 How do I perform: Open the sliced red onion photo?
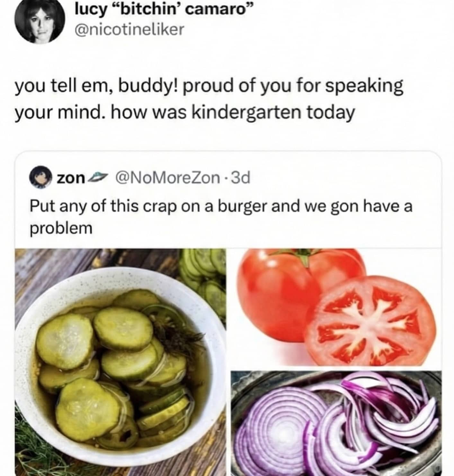click(336, 423)
